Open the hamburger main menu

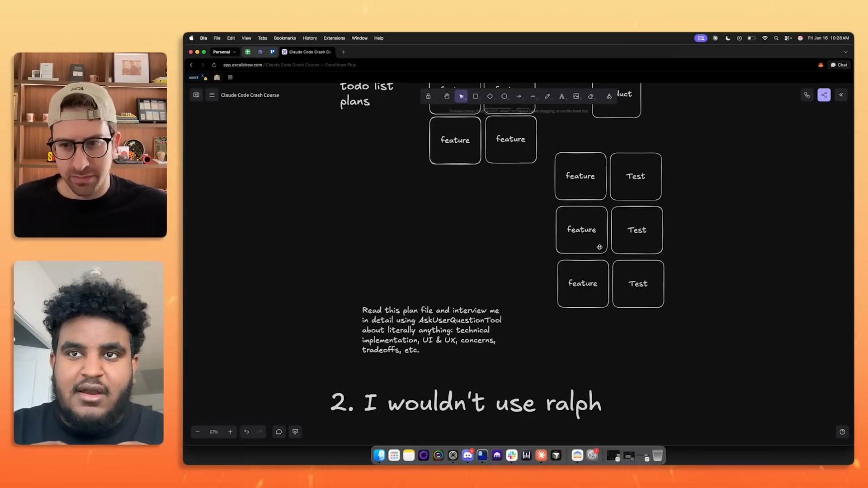tap(212, 95)
